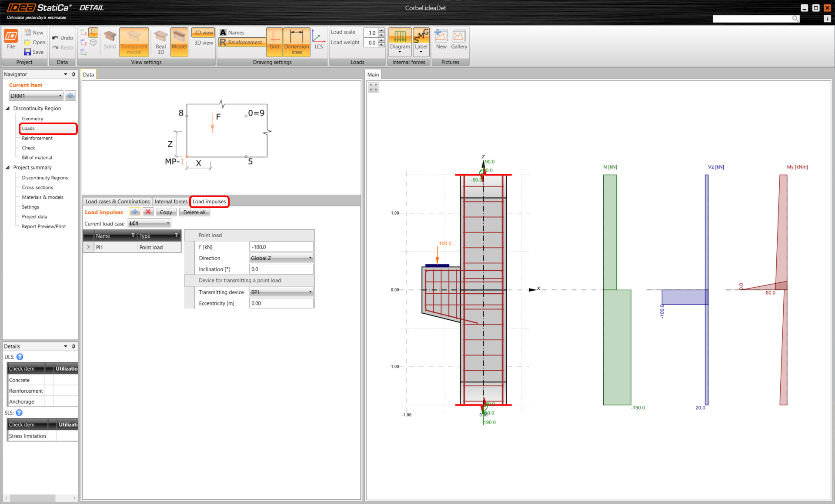Switch to 3D view
The image size is (835, 504).
[x=203, y=43]
